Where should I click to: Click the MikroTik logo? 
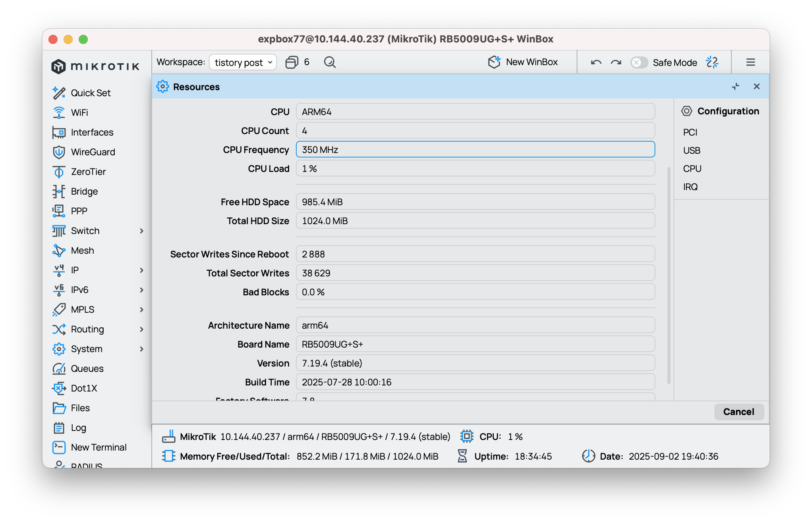click(95, 66)
